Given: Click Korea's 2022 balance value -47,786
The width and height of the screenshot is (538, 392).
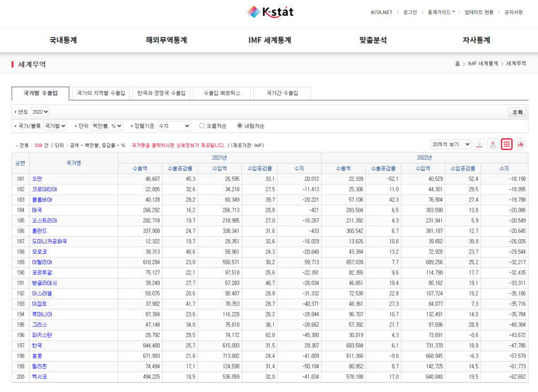Looking at the screenshot, I should pyautogui.click(x=517, y=346).
